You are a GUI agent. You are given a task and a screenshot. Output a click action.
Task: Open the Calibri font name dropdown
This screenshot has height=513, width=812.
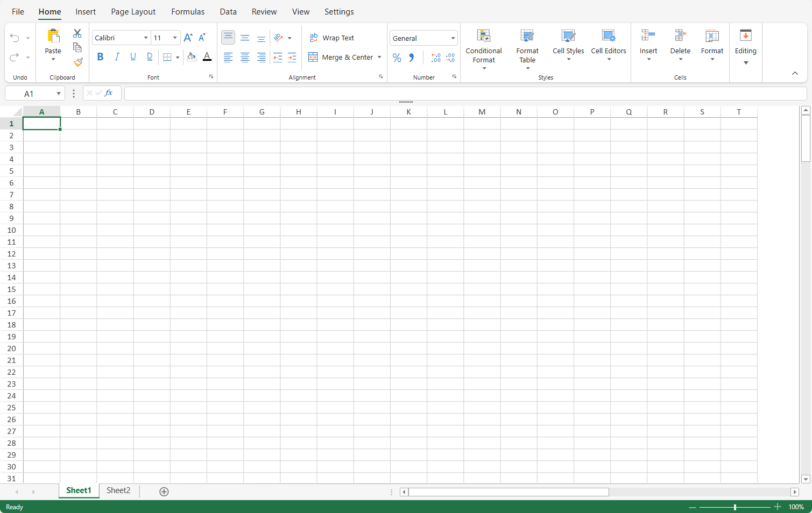[x=145, y=38]
